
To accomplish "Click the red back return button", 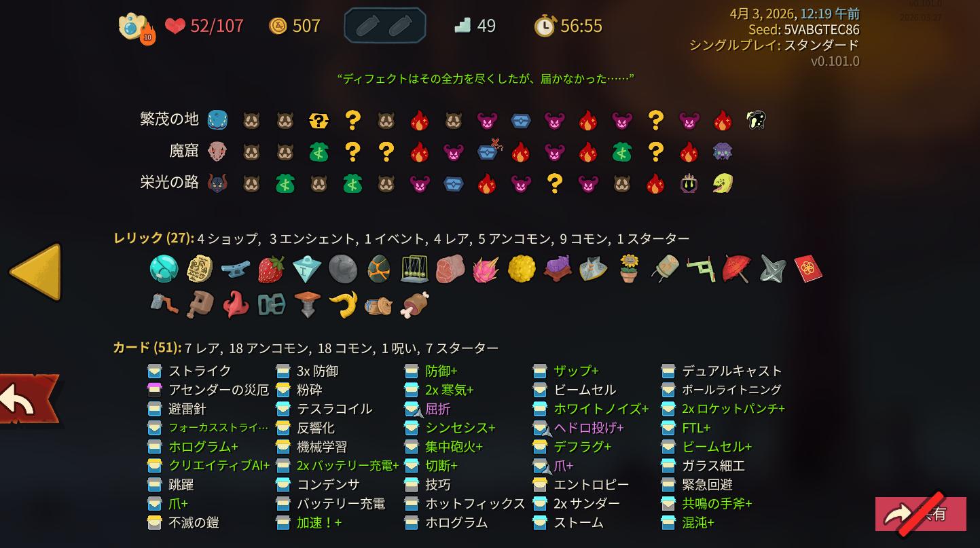I will point(27,400).
